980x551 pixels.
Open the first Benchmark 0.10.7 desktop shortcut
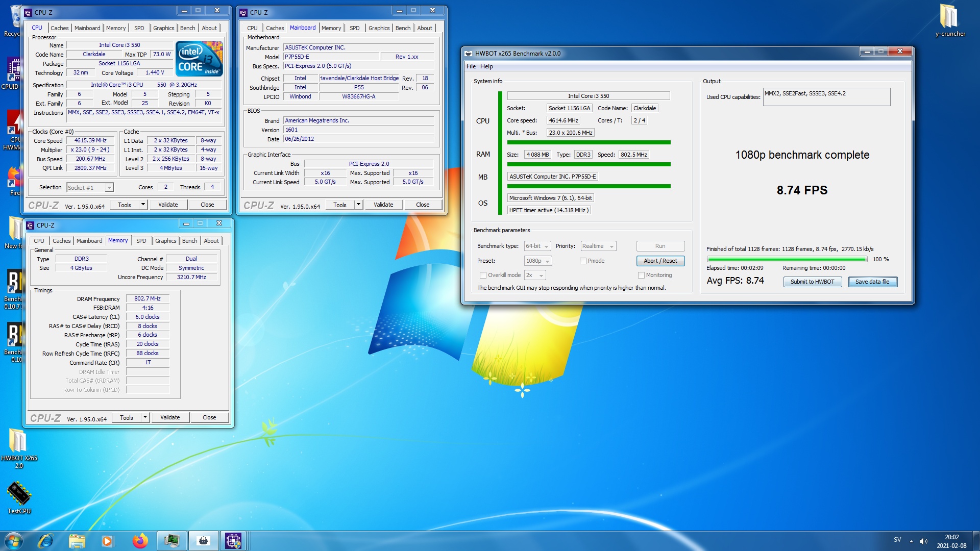pyautogui.click(x=12, y=289)
